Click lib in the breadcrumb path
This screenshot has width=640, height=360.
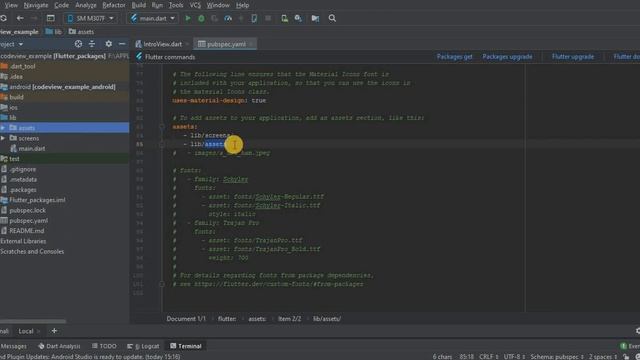click(x=58, y=31)
